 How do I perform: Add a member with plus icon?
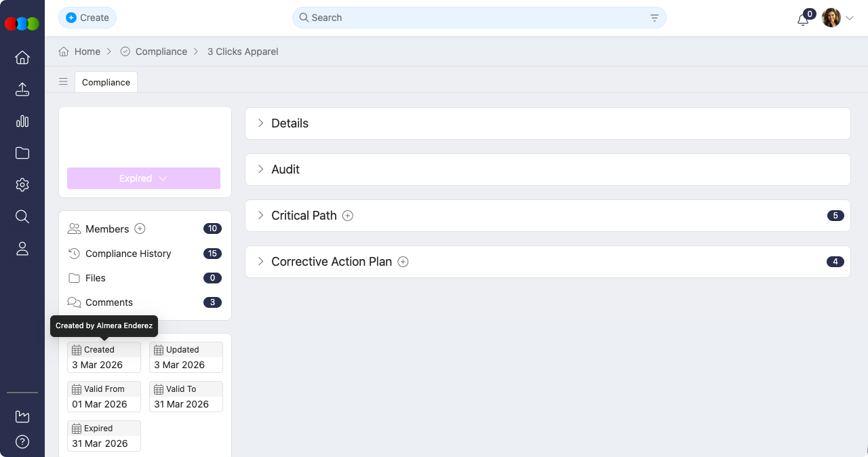pos(140,229)
